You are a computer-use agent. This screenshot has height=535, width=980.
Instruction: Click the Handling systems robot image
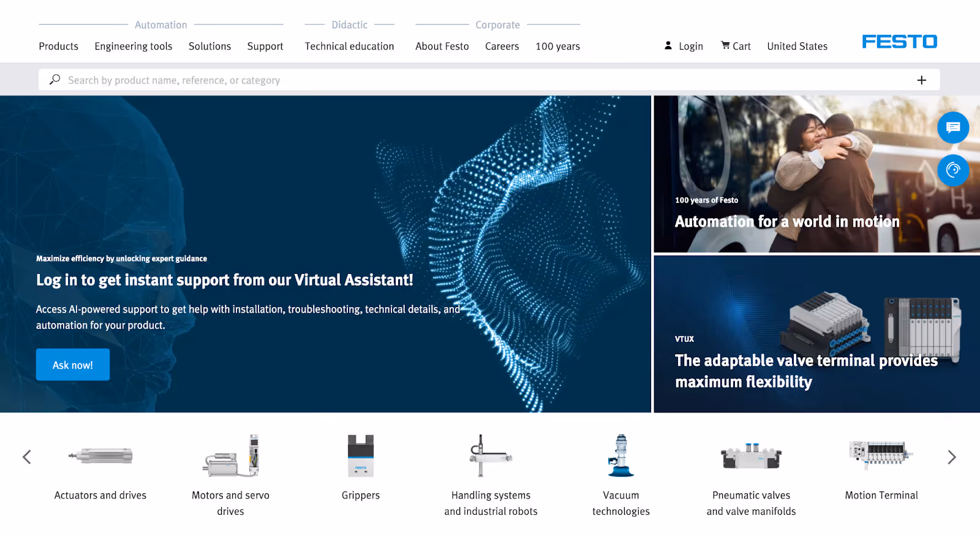tap(491, 456)
